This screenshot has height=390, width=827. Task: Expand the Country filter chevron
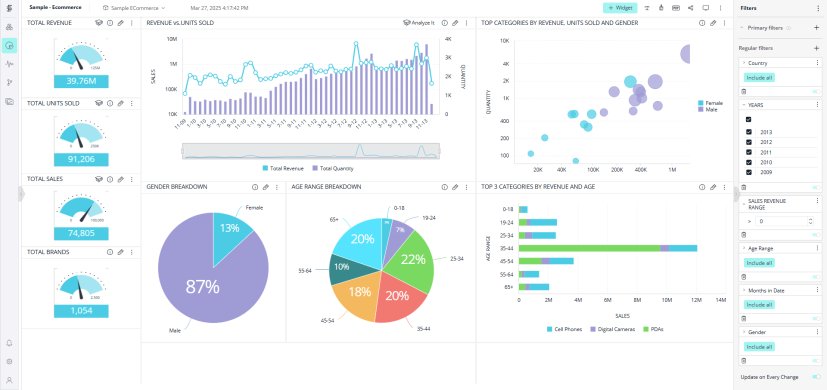[x=744, y=63]
